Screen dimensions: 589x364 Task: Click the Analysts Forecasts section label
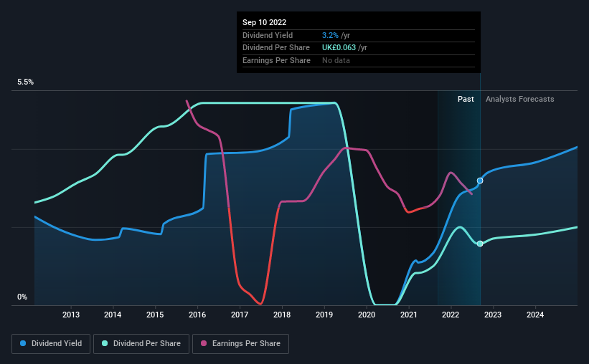[x=520, y=99]
